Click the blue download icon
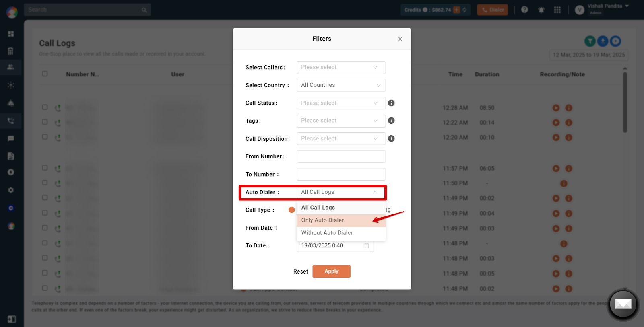The width and height of the screenshot is (644, 327). coord(603,41)
